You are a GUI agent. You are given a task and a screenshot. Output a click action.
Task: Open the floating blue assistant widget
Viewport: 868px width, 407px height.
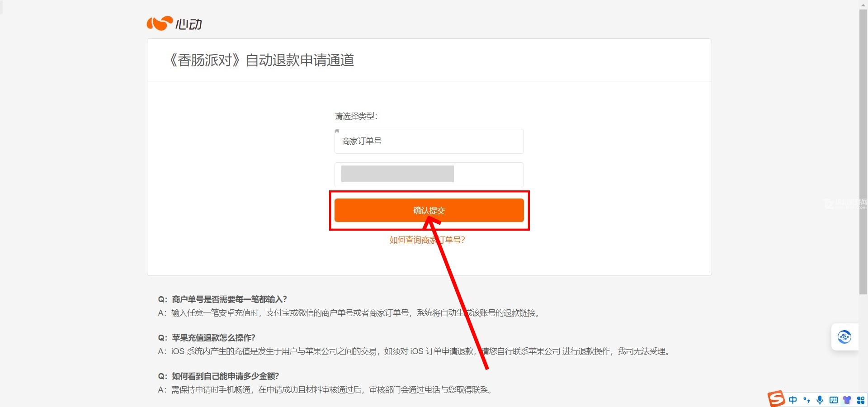[844, 337]
